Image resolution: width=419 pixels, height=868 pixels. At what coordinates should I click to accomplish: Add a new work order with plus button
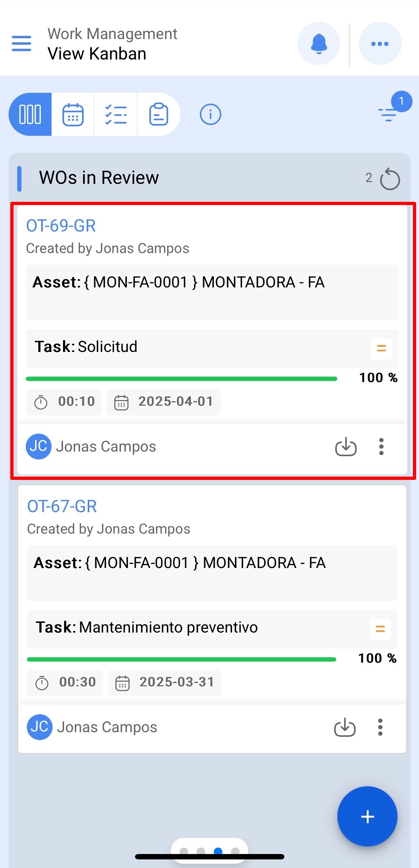pyautogui.click(x=367, y=817)
